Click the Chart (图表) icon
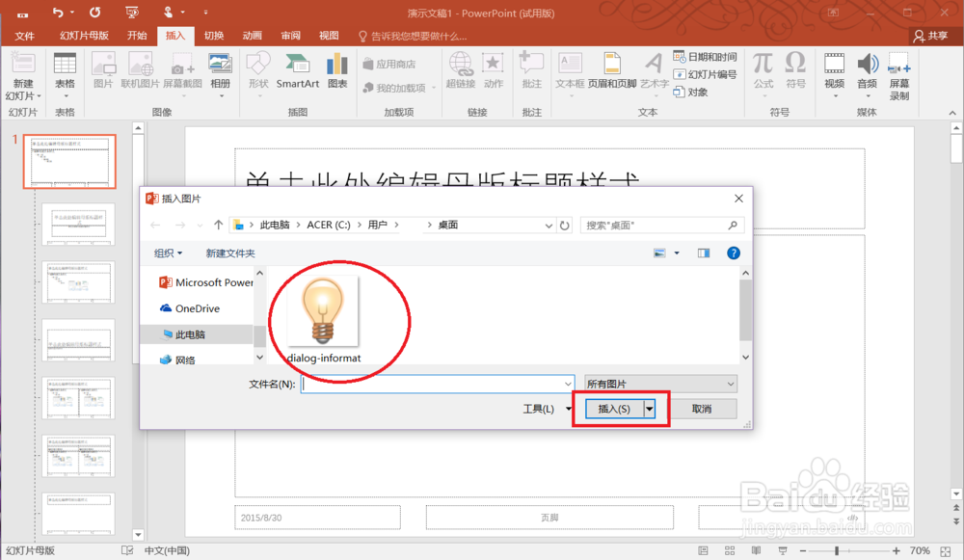Image resolution: width=964 pixels, height=560 pixels. pos(336,64)
